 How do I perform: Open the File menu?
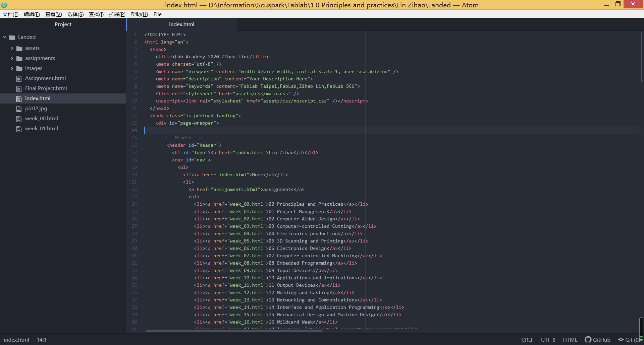tap(157, 14)
